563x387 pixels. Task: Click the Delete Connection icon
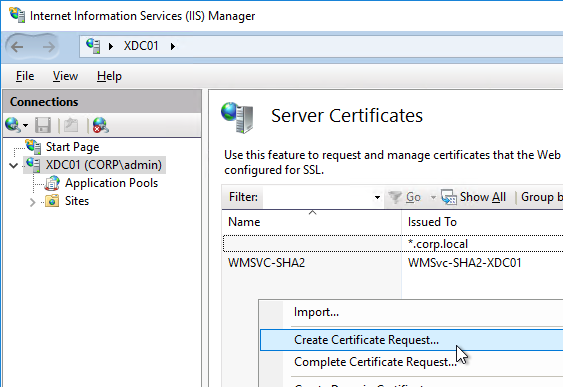[x=101, y=125]
